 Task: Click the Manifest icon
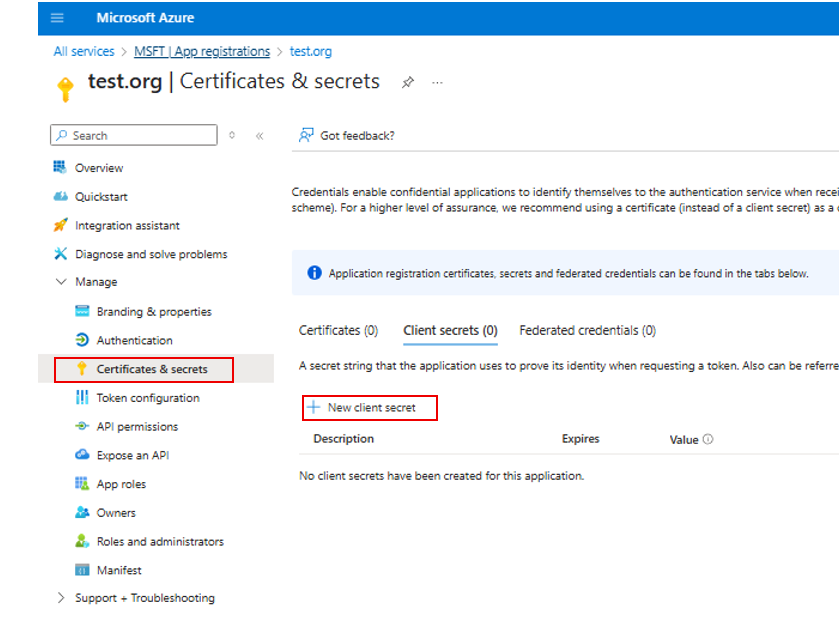82,570
